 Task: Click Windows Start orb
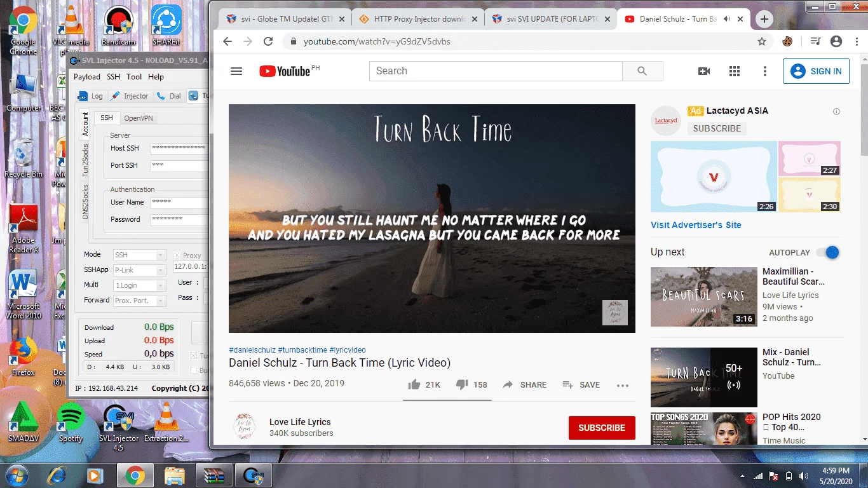click(17, 475)
